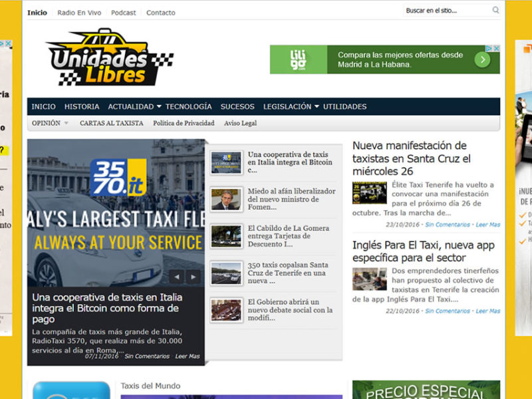Click Leer Mas for 22/10/2016 article
This screenshot has width=532, height=399.
click(x=488, y=311)
